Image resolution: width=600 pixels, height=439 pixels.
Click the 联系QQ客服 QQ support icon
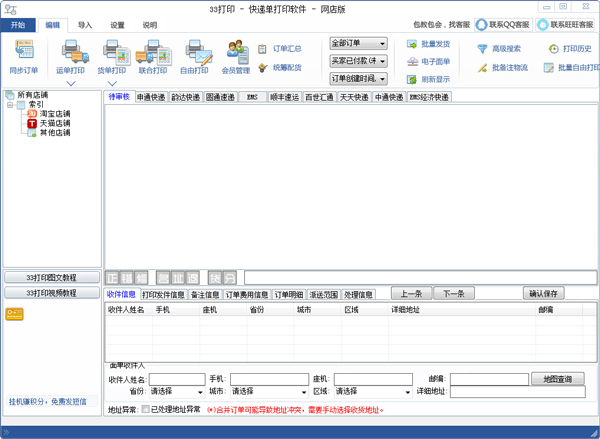[481, 25]
